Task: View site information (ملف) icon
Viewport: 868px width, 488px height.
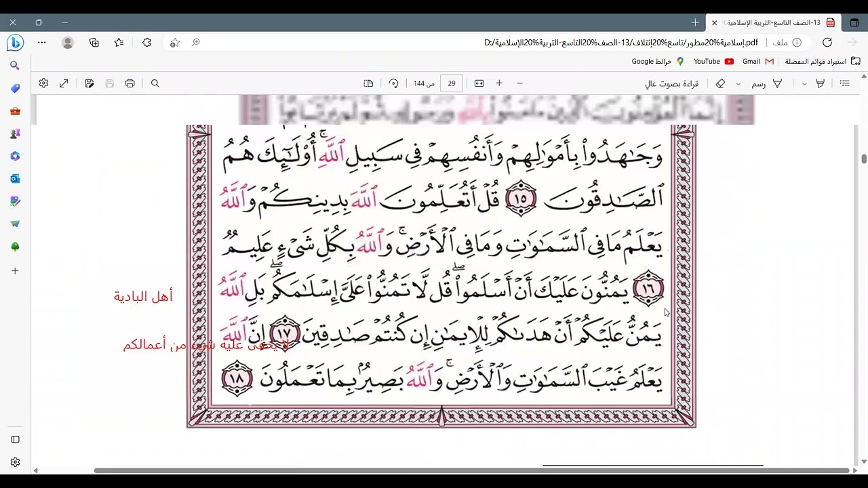Action: point(797,43)
